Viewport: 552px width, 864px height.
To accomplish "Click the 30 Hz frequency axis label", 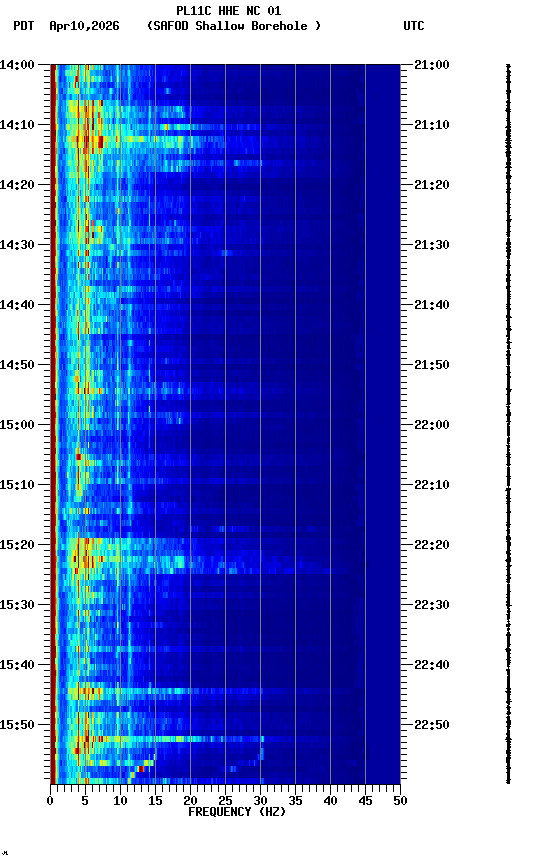I will 260,801.
